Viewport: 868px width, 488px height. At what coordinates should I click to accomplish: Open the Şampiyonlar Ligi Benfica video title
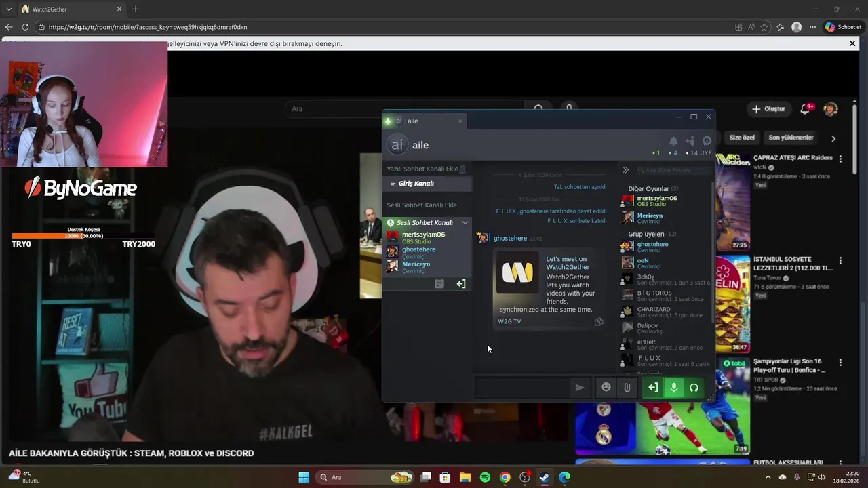[x=789, y=366]
